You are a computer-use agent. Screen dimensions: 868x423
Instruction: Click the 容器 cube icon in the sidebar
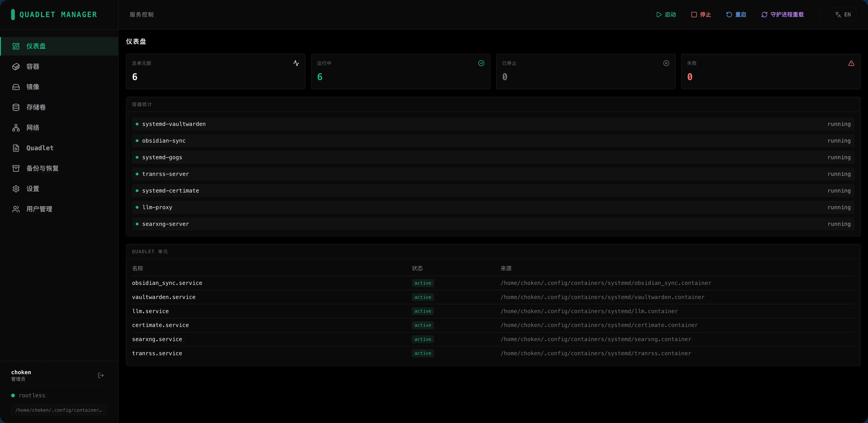[x=16, y=67]
